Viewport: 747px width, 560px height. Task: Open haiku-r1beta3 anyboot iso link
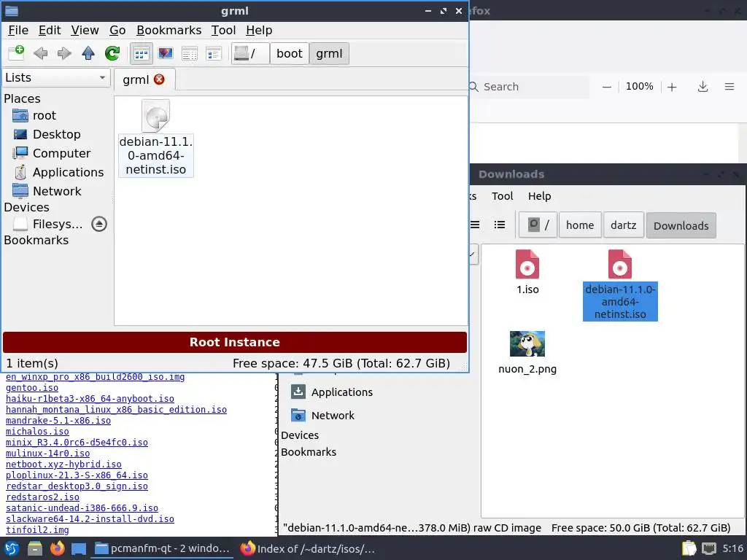click(x=90, y=399)
